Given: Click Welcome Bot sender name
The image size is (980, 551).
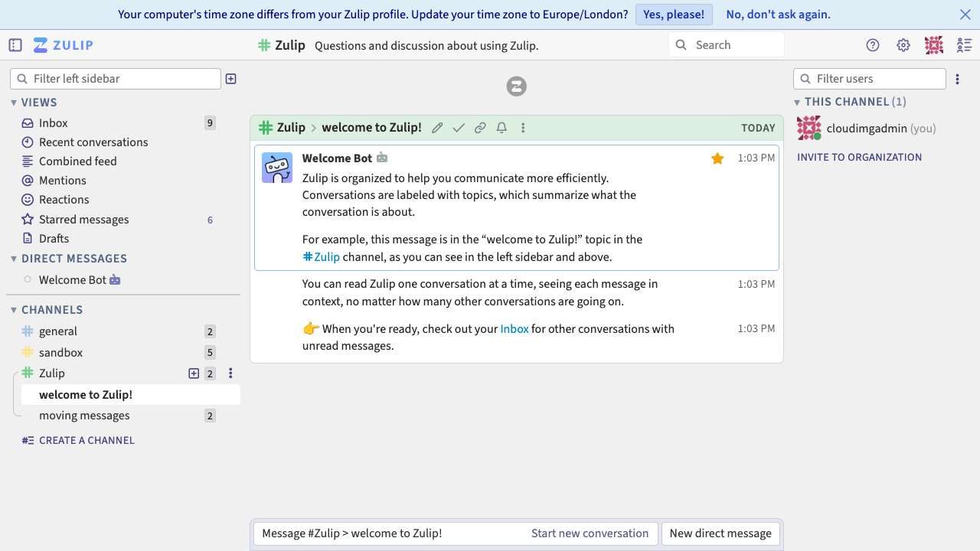Looking at the screenshot, I should click(337, 158).
